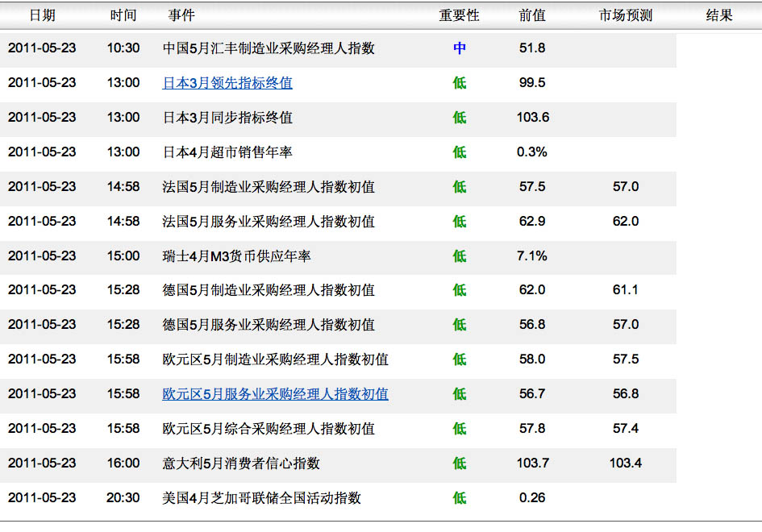Click 意大利5月消费者信心指数 event text
762x532 pixels.
[x=241, y=463]
